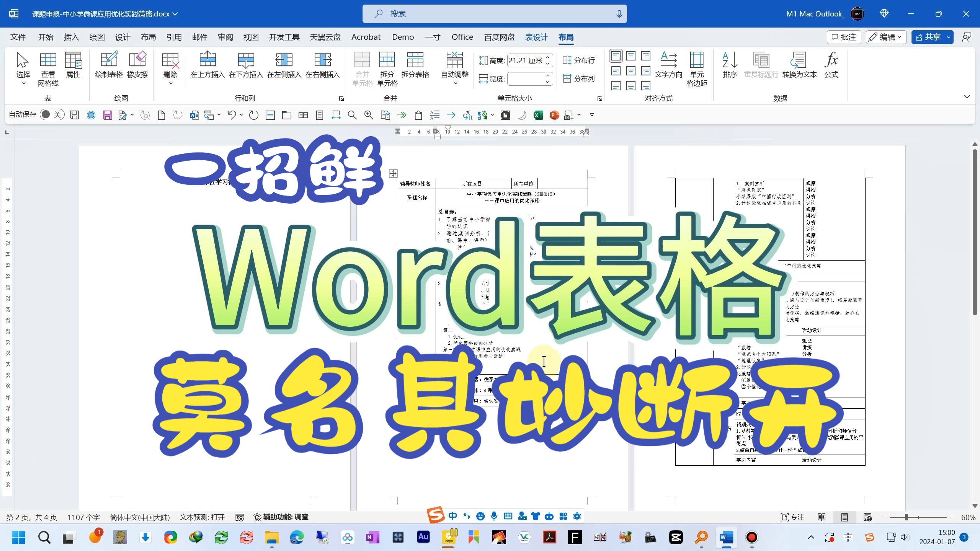Open the Editing (编辑) mode dropdown

click(886, 37)
